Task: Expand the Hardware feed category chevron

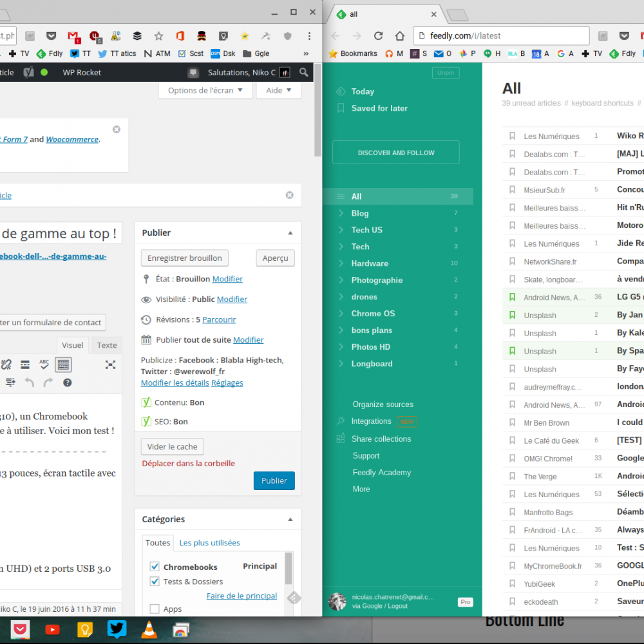Action: pyautogui.click(x=341, y=263)
